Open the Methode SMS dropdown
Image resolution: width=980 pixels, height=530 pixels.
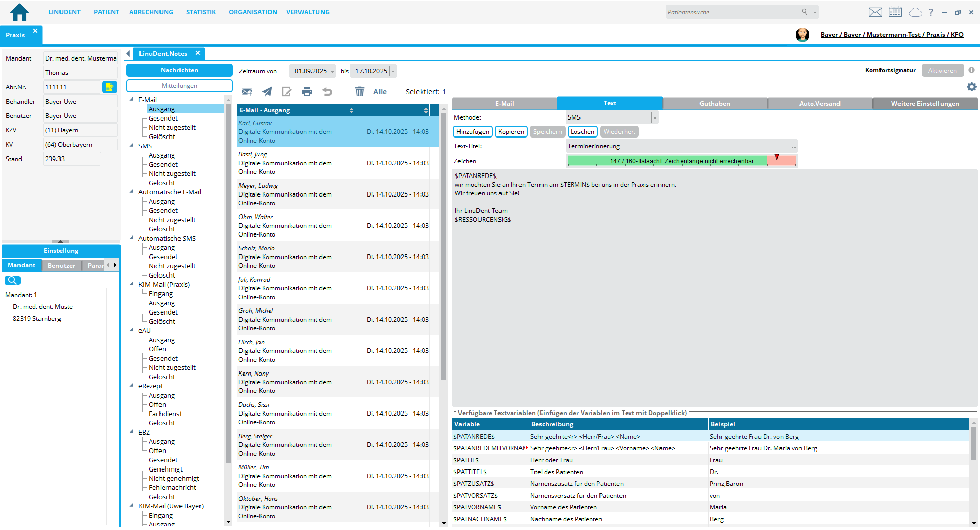click(x=654, y=117)
